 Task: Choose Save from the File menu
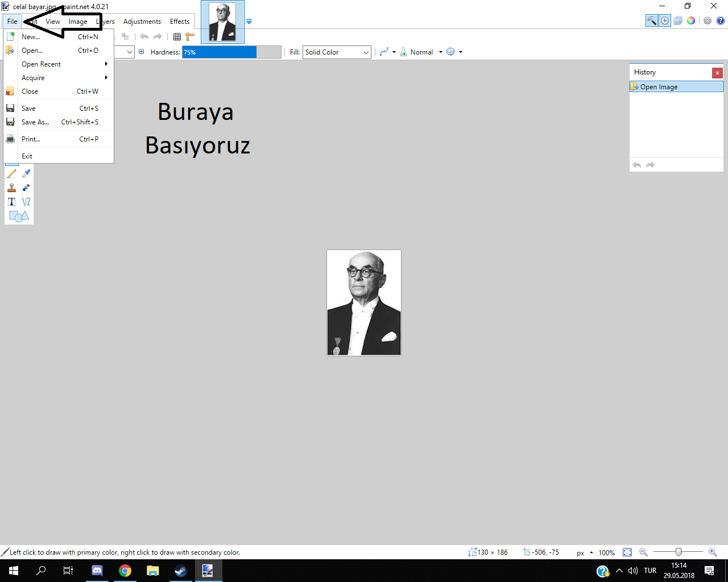click(59, 109)
